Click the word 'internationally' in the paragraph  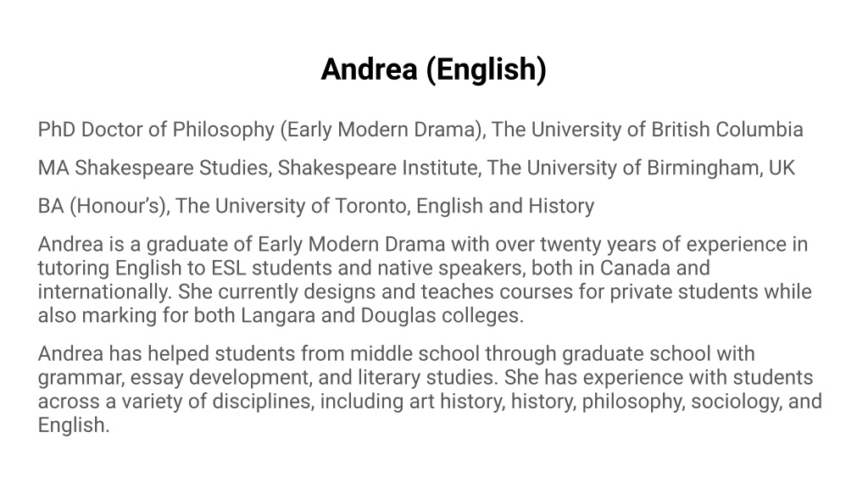coord(103,291)
